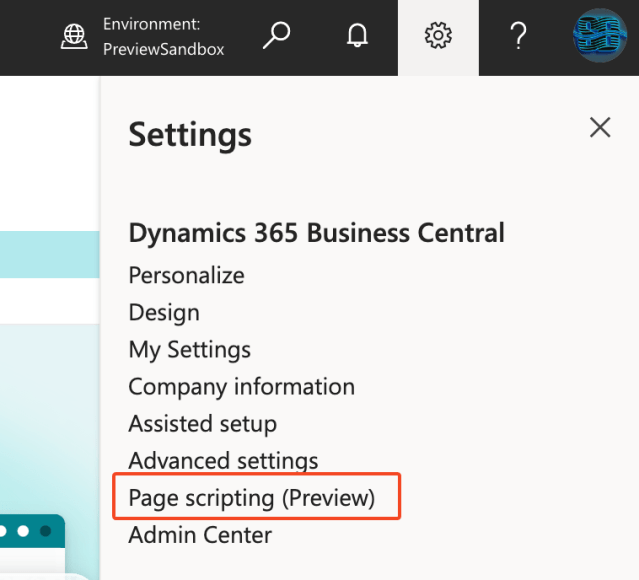Navigate to Admin Center
639x580 pixels.
point(200,535)
